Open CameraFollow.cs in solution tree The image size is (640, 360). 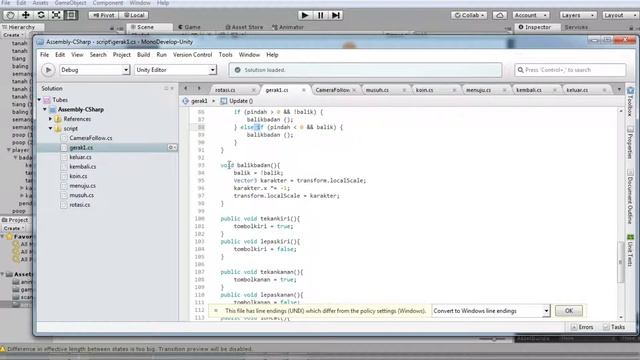click(91, 138)
